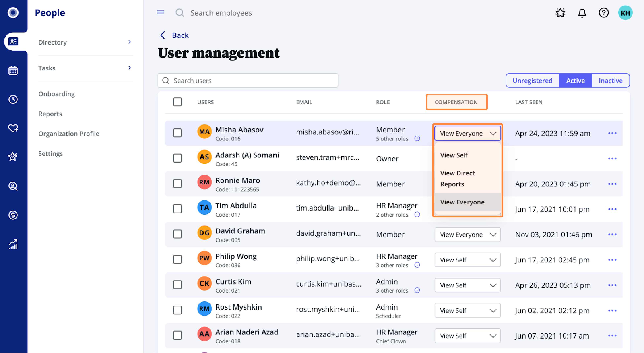Click the favorites star icon in header

[x=560, y=13]
